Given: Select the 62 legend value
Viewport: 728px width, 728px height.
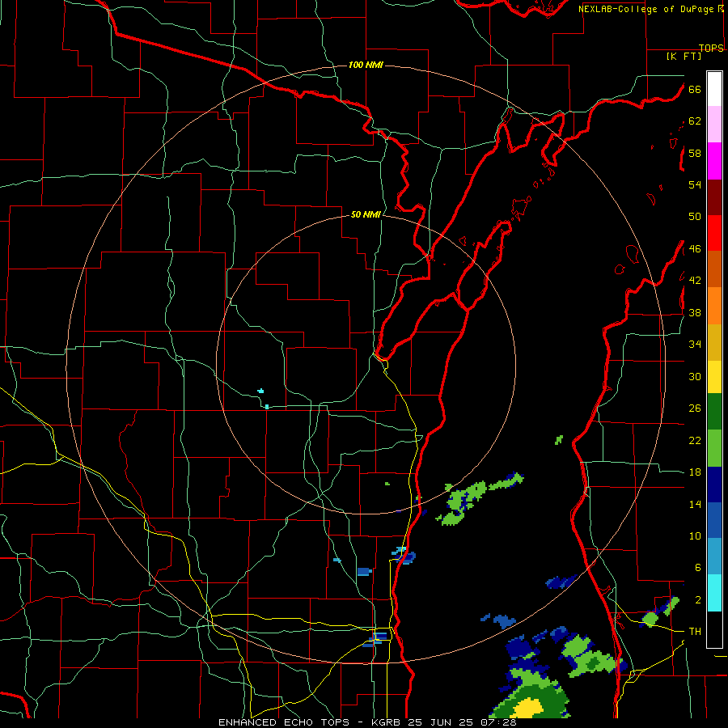Looking at the screenshot, I should click(x=695, y=121).
